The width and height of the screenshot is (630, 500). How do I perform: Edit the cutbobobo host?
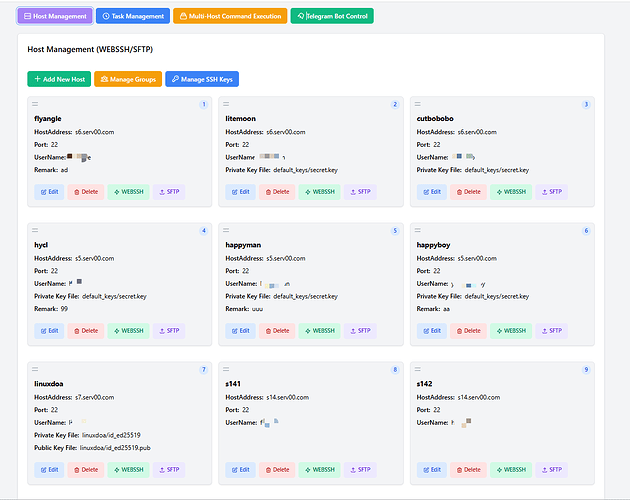[432, 192]
